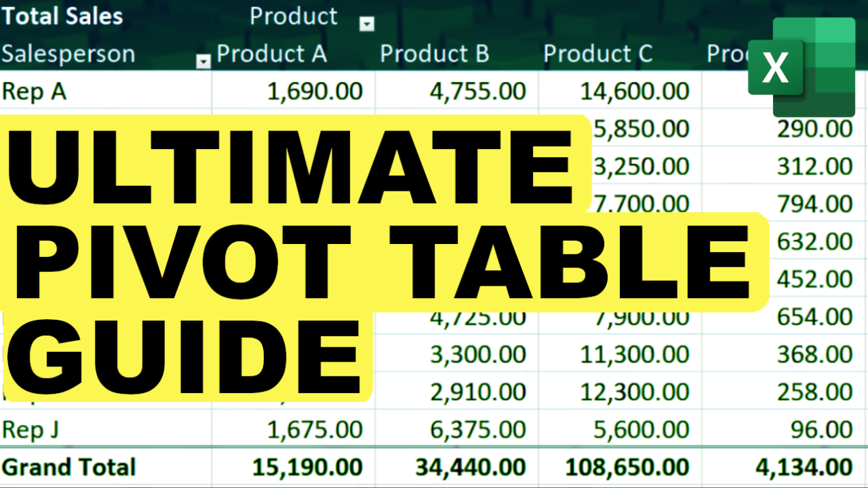
Task: Select the 14,600.00 cell for Rep A
Action: click(x=636, y=90)
